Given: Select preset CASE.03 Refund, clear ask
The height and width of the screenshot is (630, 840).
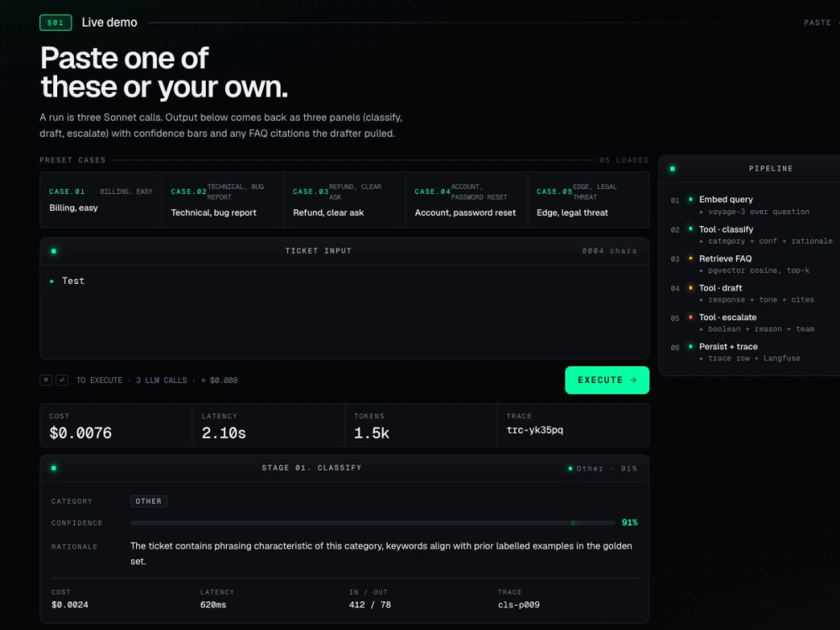Looking at the screenshot, I should pos(344,200).
